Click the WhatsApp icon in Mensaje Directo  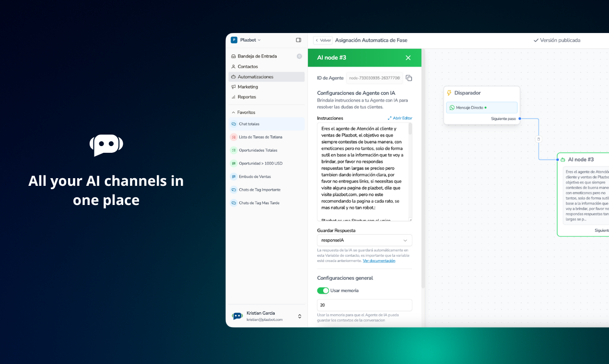[452, 108]
